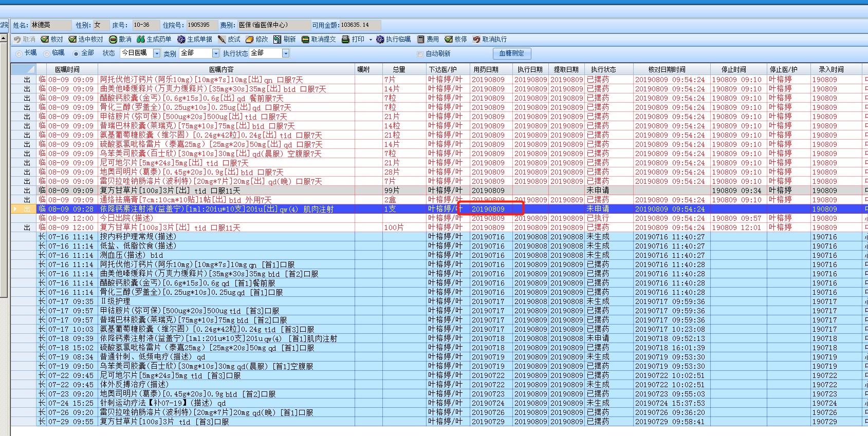Click the 床号 field showing 10-36

146,25
